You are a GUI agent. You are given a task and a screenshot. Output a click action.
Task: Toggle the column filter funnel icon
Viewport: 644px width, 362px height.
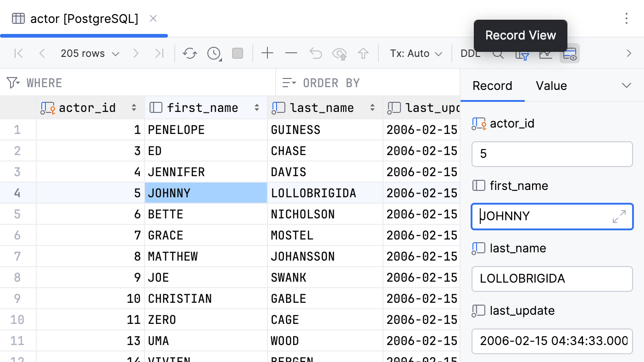pos(522,55)
